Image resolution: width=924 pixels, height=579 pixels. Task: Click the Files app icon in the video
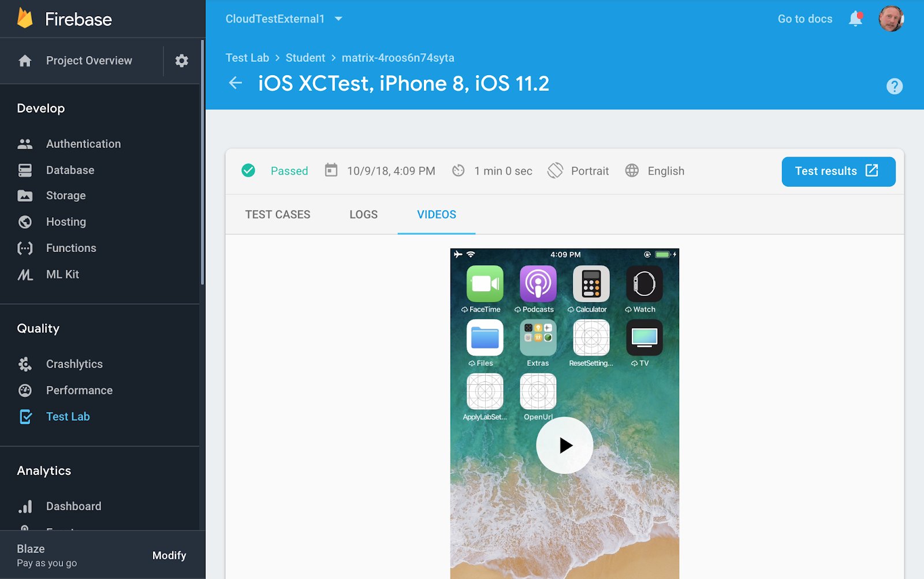click(485, 337)
